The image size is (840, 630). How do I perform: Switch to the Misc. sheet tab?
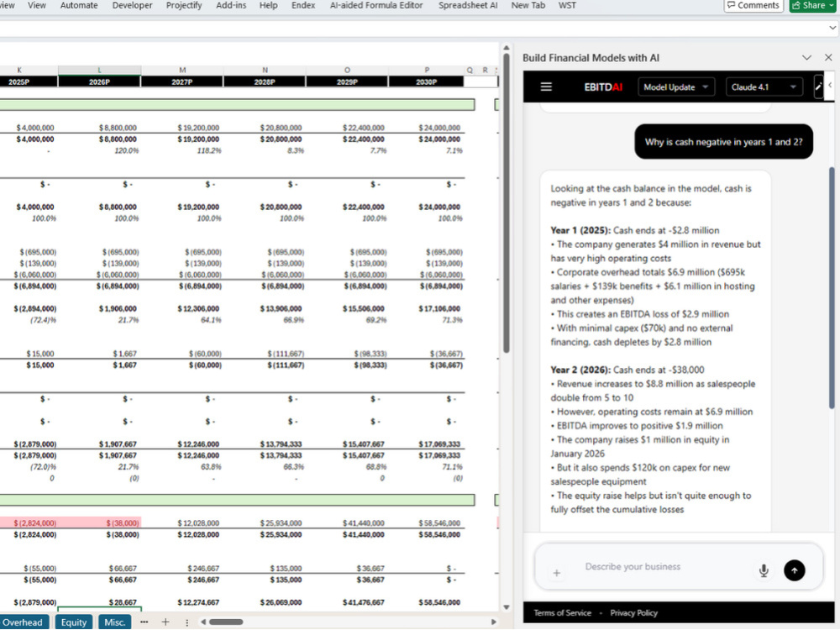click(x=114, y=622)
